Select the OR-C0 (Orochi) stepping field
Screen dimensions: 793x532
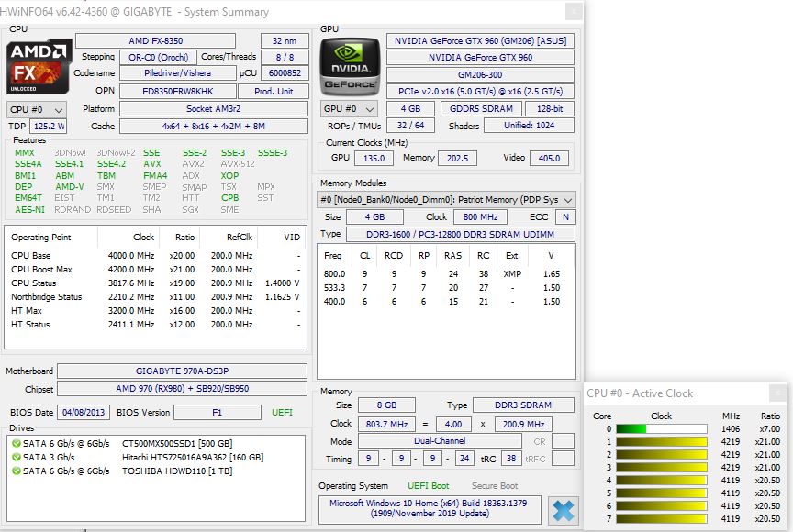tap(158, 57)
